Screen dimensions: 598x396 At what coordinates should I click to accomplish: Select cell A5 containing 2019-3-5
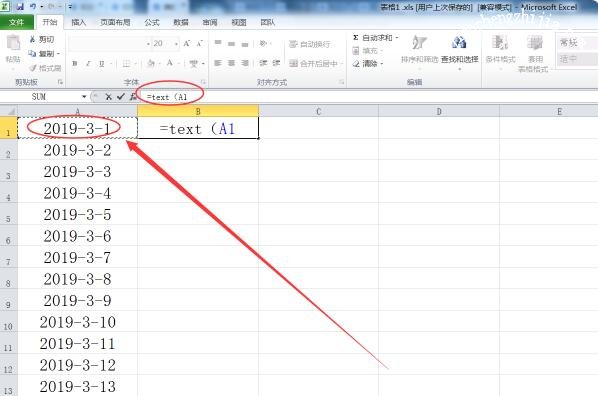coord(77,214)
